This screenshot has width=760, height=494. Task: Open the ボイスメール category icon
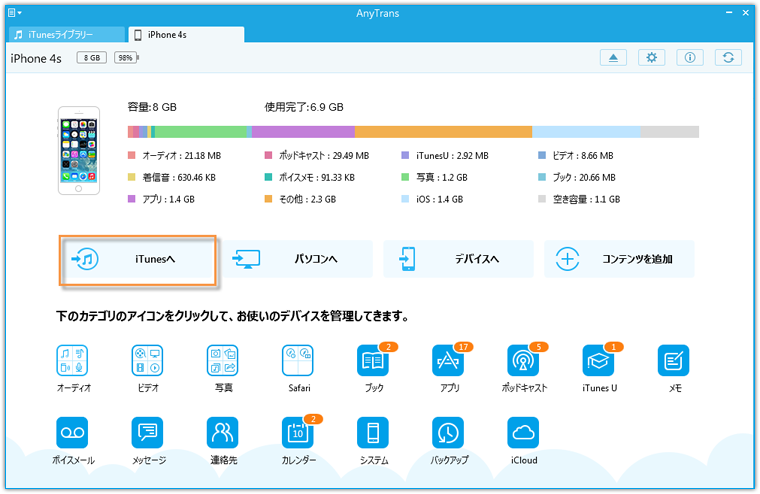tap(72, 432)
